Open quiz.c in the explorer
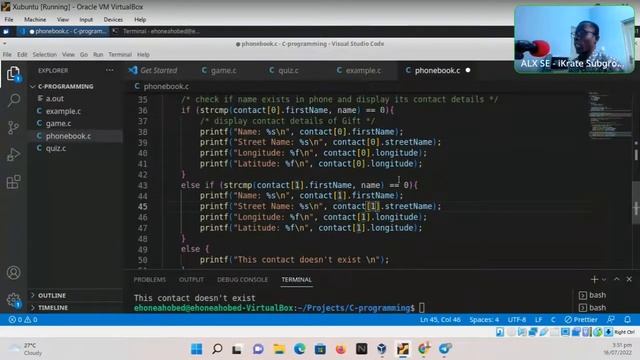The width and height of the screenshot is (640, 360). click(56, 148)
